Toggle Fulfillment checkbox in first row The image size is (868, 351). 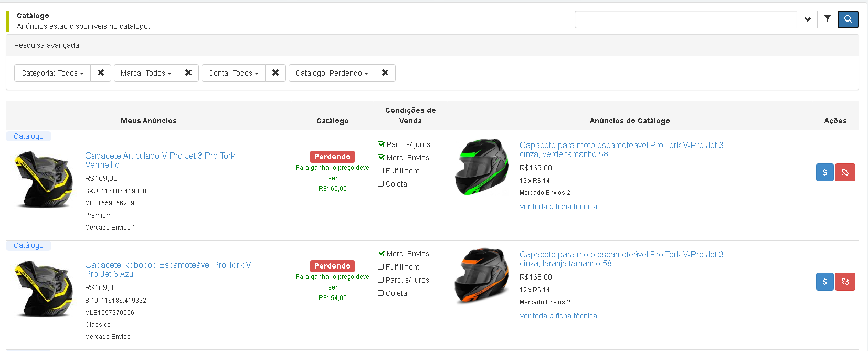tap(381, 171)
